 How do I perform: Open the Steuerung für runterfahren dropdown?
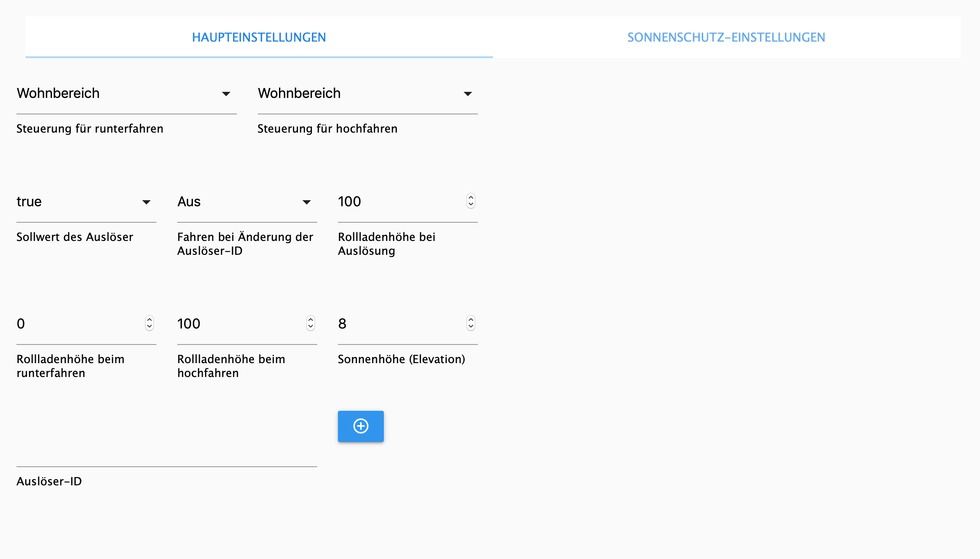point(126,94)
